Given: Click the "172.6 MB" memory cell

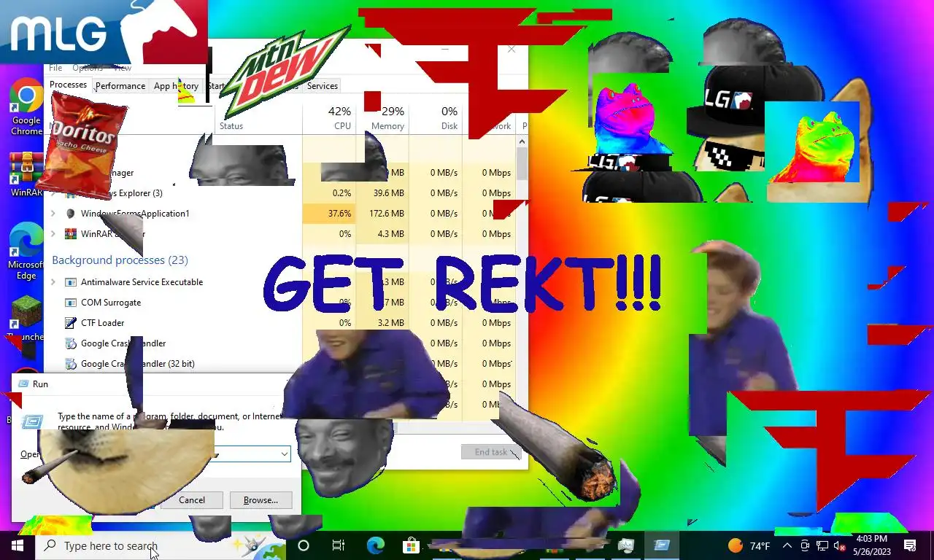Looking at the screenshot, I should (x=382, y=214).
